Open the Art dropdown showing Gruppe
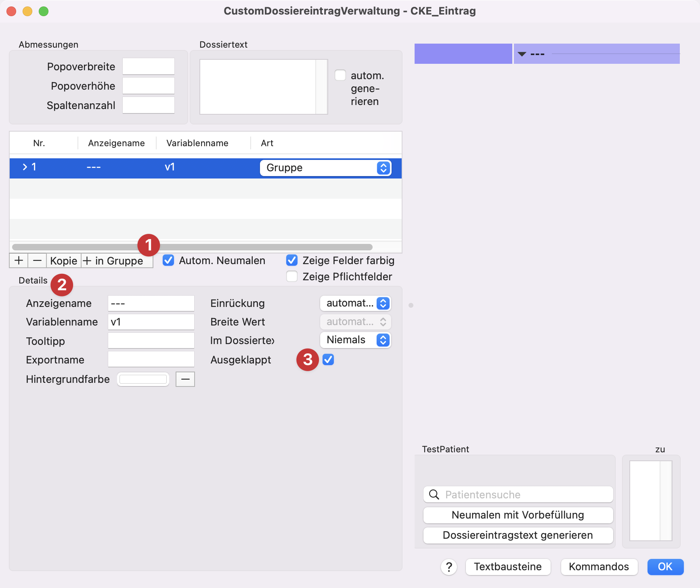This screenshot has width=700, height=588. (325, 168)
